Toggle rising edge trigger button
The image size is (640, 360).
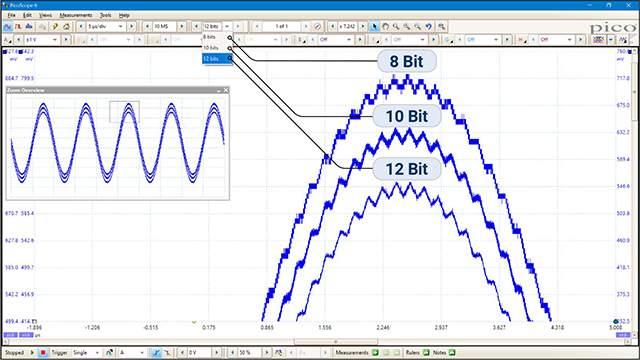coord(156,352)
